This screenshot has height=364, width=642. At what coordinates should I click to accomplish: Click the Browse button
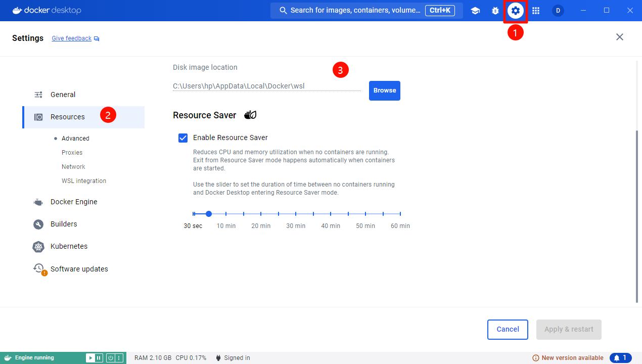coord(385,90)
